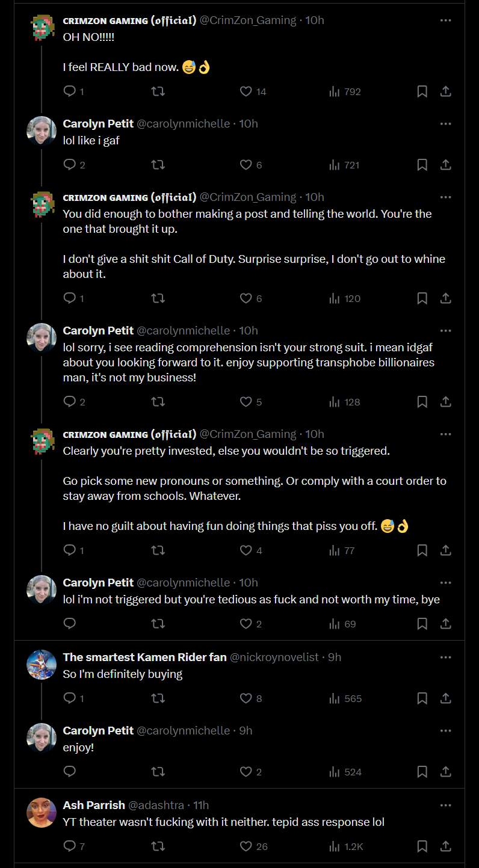Repost Ash Parrish's tweet

tap(158, 846)
